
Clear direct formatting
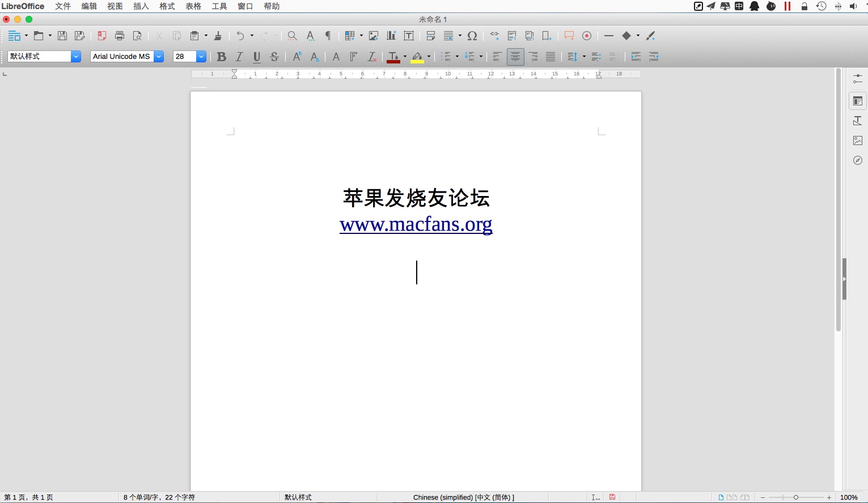point(371,56)
